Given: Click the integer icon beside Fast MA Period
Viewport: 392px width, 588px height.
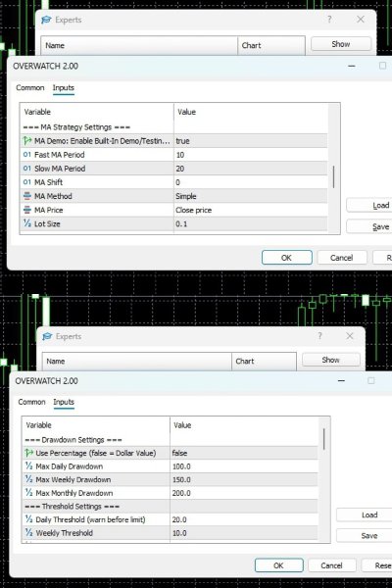Looking at the screenshot, I should click(27, 155).
